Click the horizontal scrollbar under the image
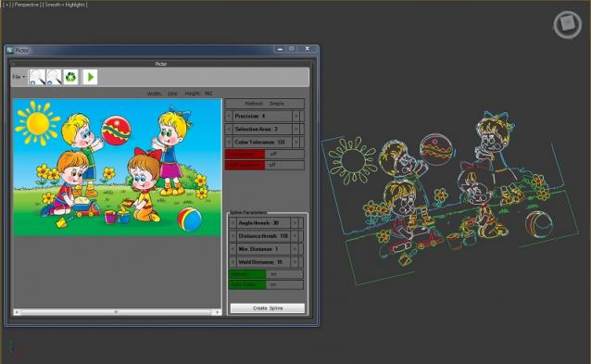 click(117, 312)
